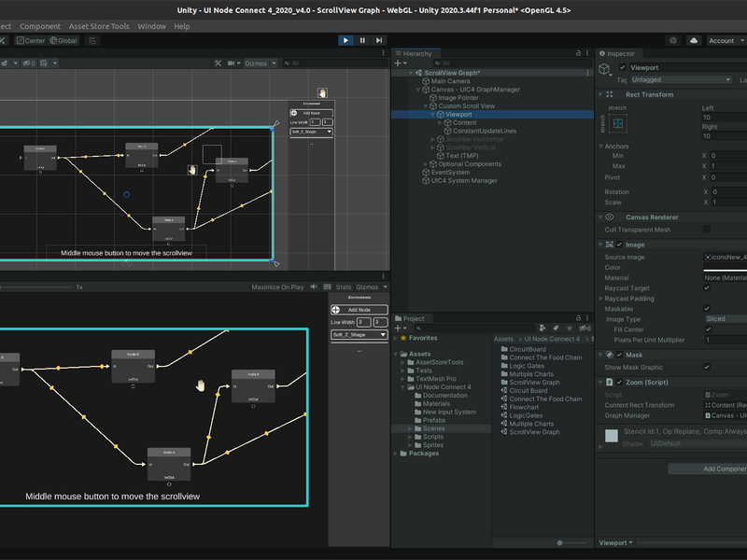Click the first Line Width field in Game view

coord(364,322)
